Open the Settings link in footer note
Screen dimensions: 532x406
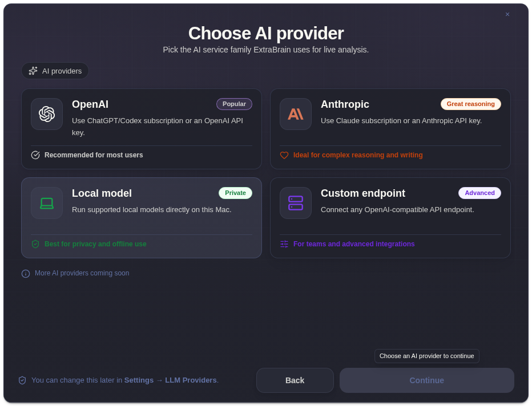point(139,380)
